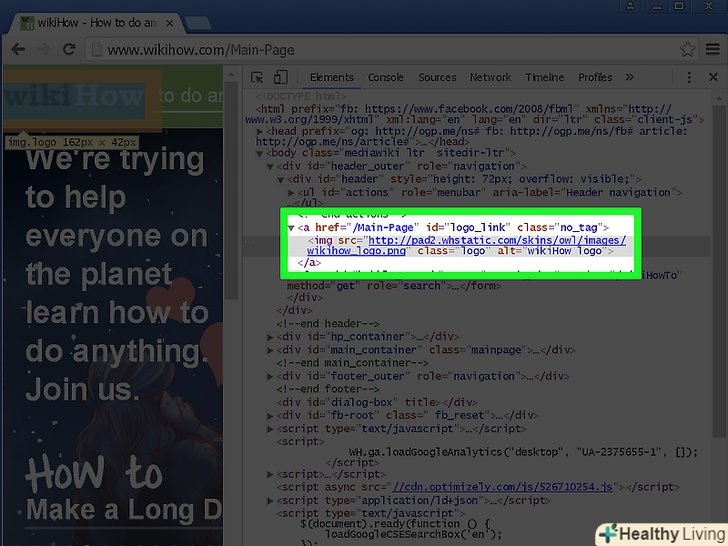Click the wikiHow logo on page
The width and height of the screenshot is (728, 546).
(x=74, y=97)
